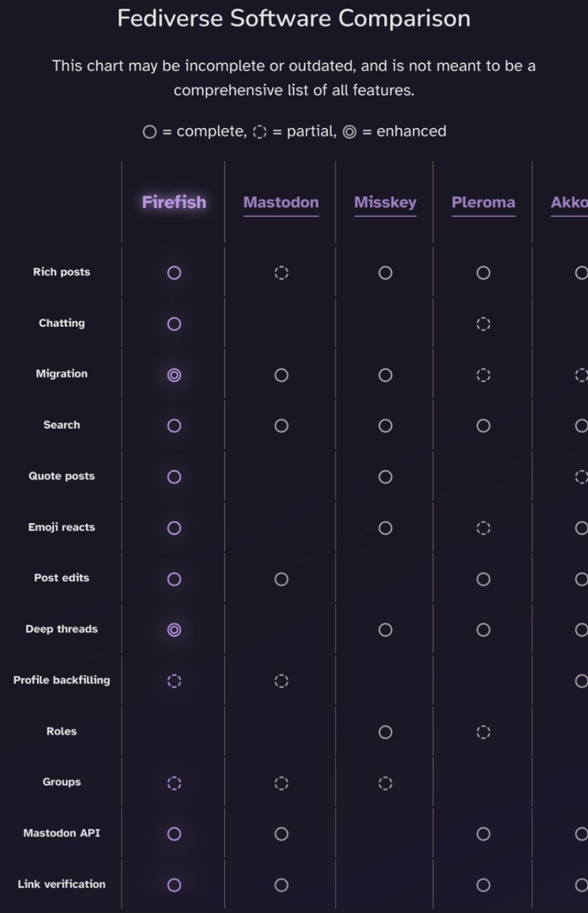Click Pleroma complete icon for Link verification

pyautogui.click(x=483, y=885)
